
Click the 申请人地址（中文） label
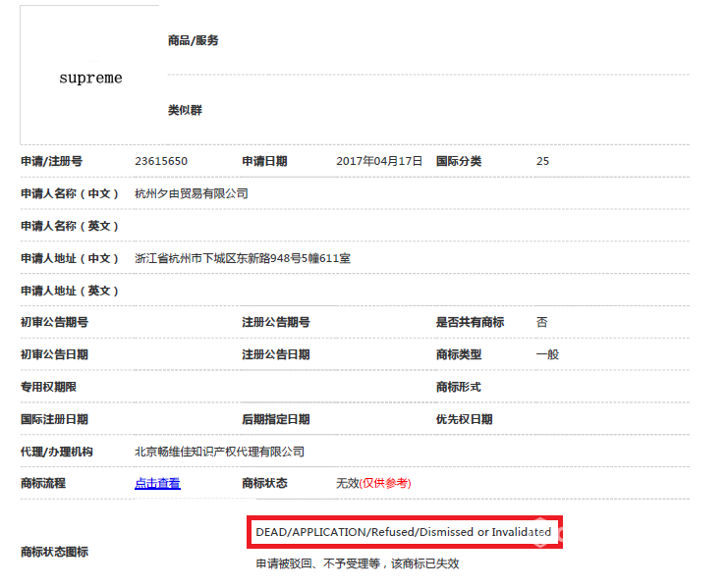point(70,258)
